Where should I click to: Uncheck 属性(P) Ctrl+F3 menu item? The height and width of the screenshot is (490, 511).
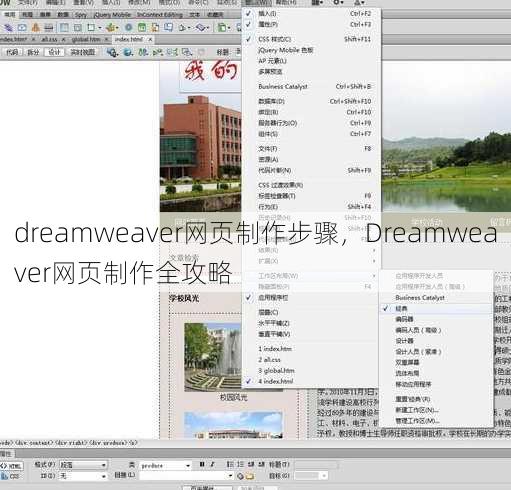(x=311, y=24)
